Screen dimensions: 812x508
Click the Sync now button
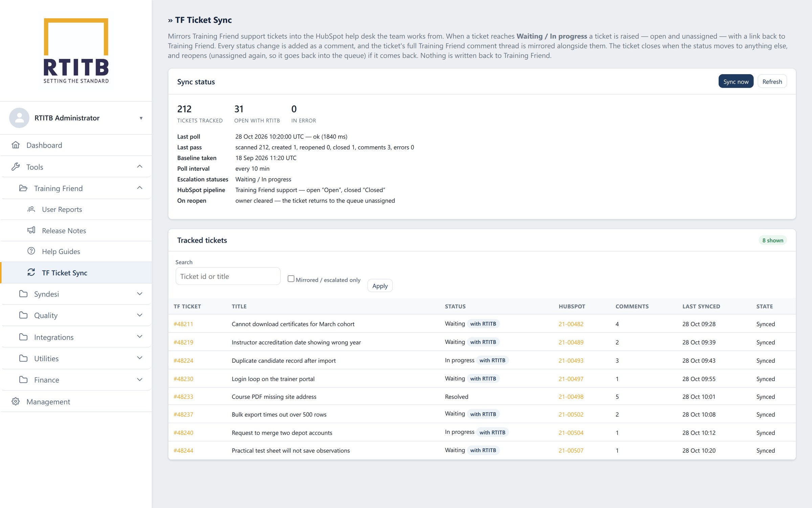click(x=736, y=81)
